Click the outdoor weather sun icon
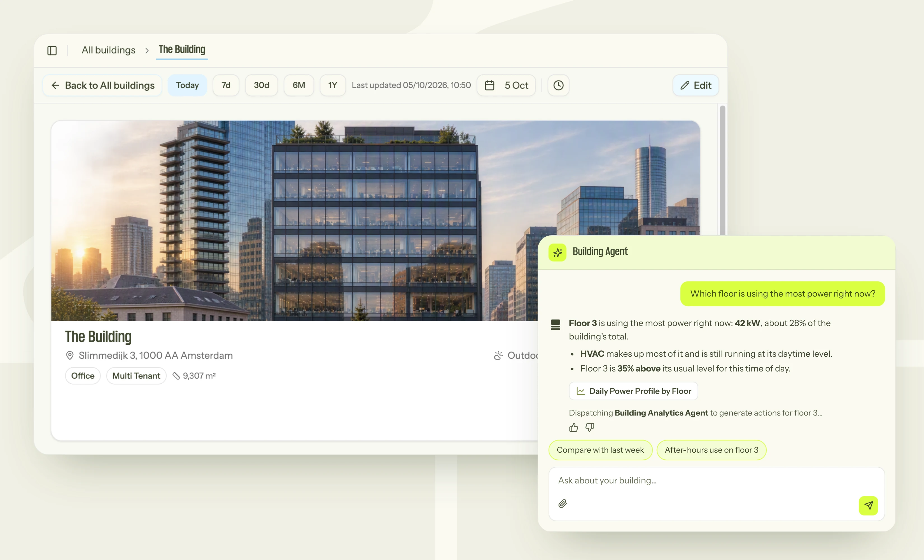Viewport: 924px width, 560px height. click(x=498, y=355)
